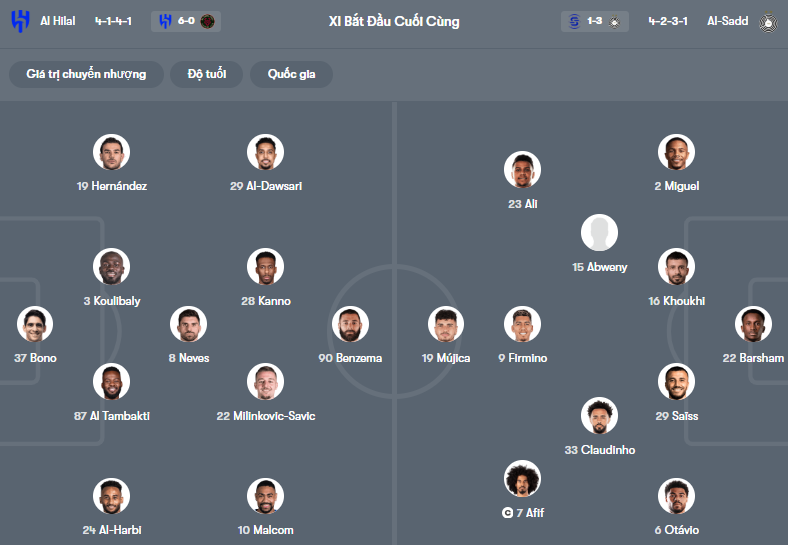788x545 pixels.
Task: Click Benzema's player photo
Action: click(x=350, y=324)
